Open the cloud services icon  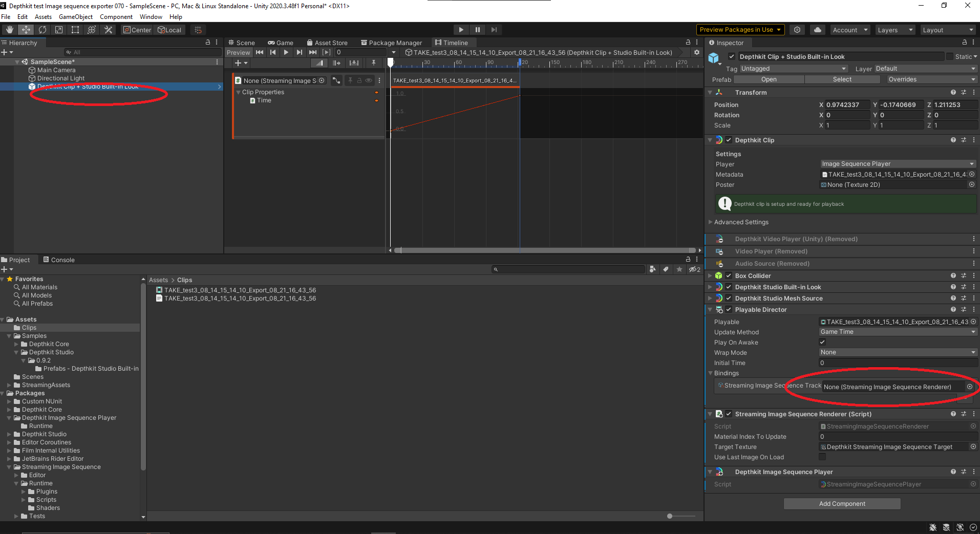818,30
